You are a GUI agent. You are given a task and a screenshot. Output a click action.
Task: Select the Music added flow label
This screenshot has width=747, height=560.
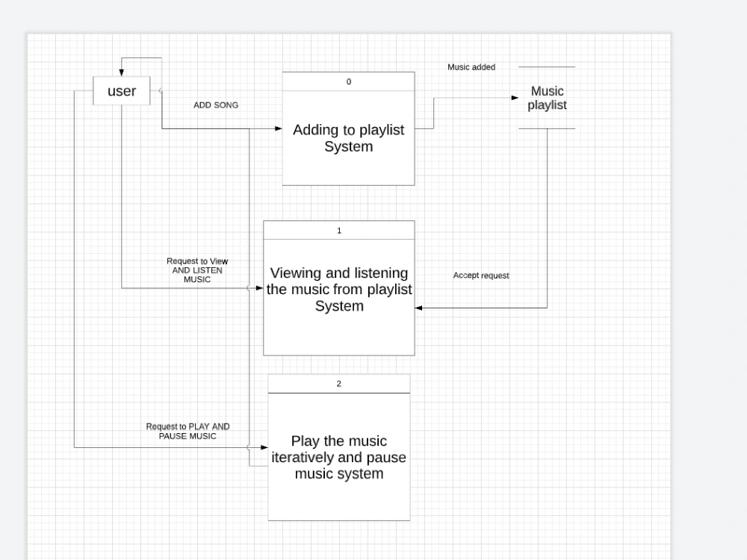471,67
